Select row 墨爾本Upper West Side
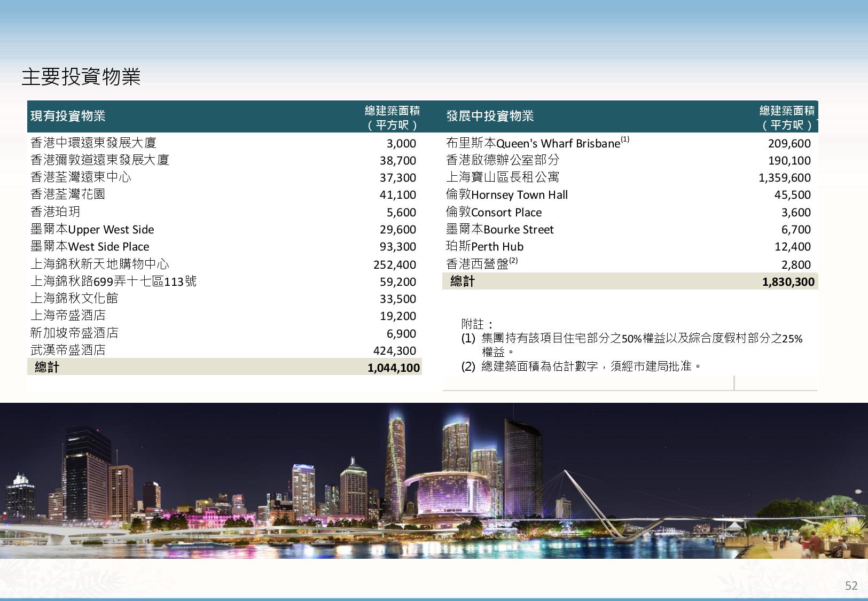 tap(224, 229)
